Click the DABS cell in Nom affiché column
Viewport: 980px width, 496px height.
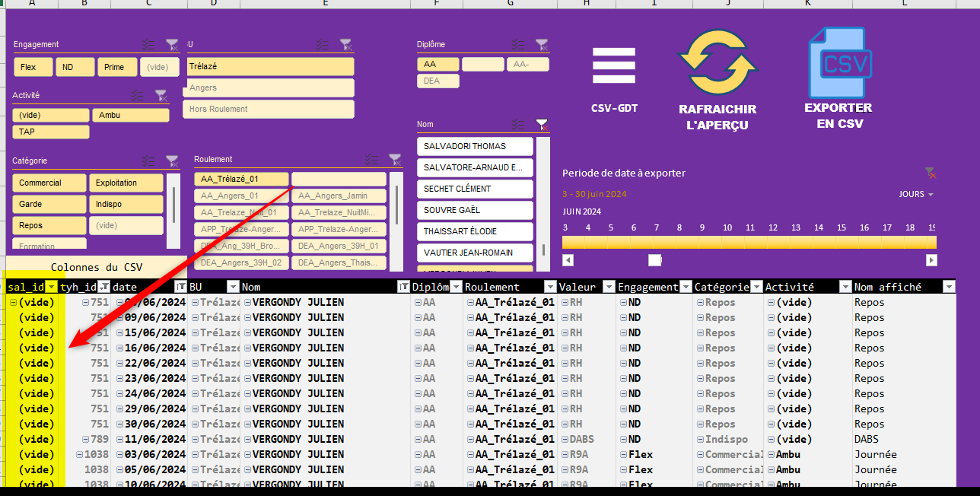904,439
